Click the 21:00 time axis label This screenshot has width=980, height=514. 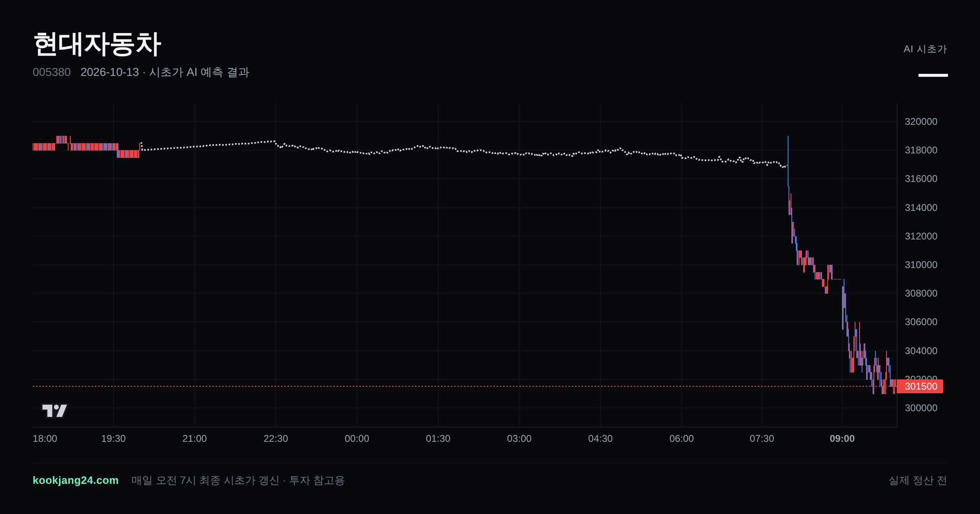194,439
